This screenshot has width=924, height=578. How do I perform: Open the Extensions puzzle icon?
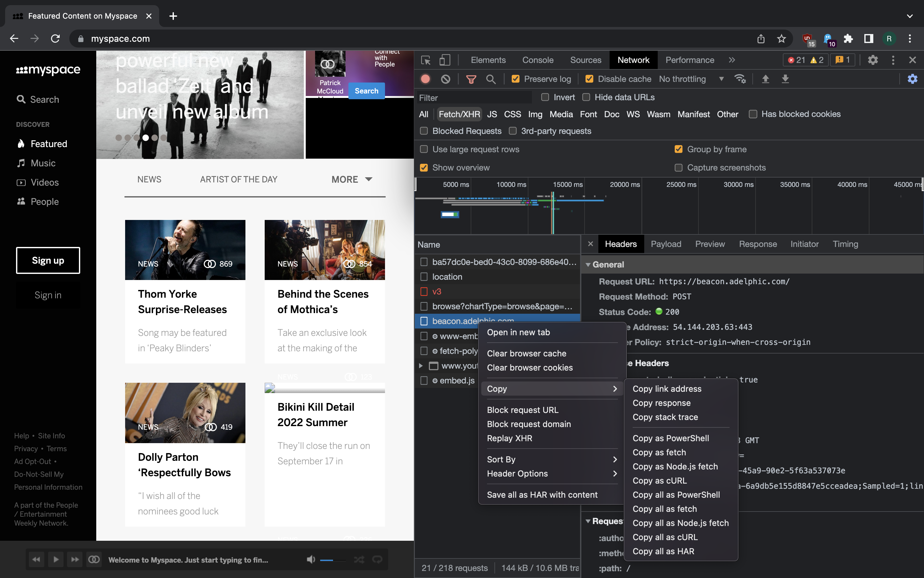point(848,39)
